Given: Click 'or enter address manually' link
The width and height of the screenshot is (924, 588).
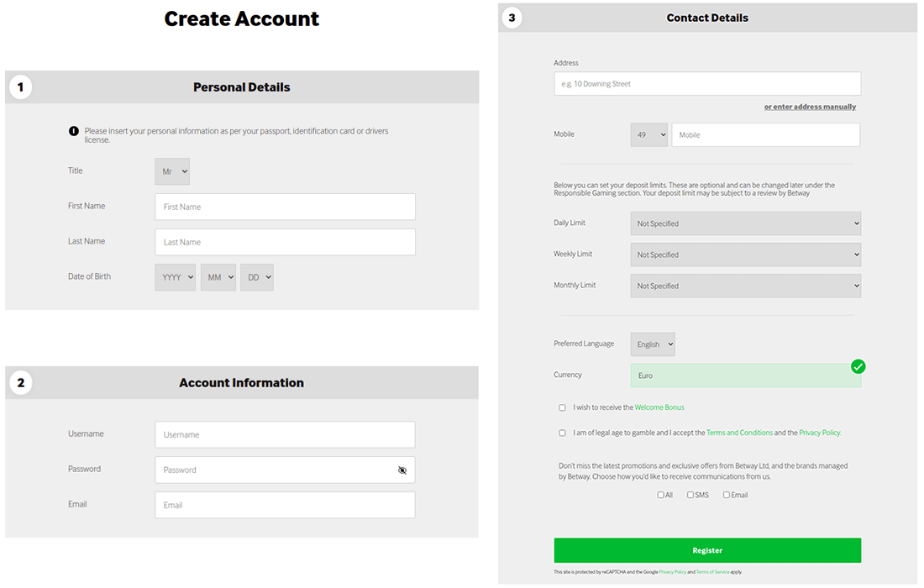Looking at the screenshot, I should point(810,108).
